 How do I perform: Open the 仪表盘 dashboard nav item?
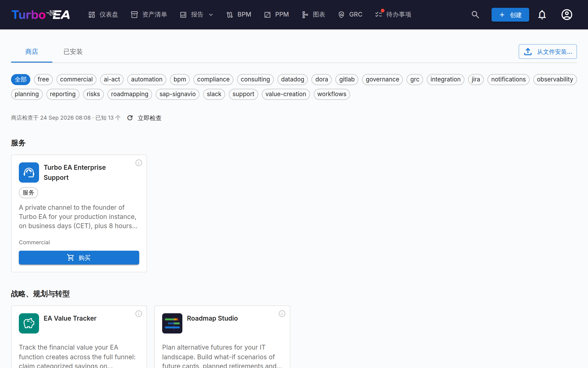pos(103,14)
